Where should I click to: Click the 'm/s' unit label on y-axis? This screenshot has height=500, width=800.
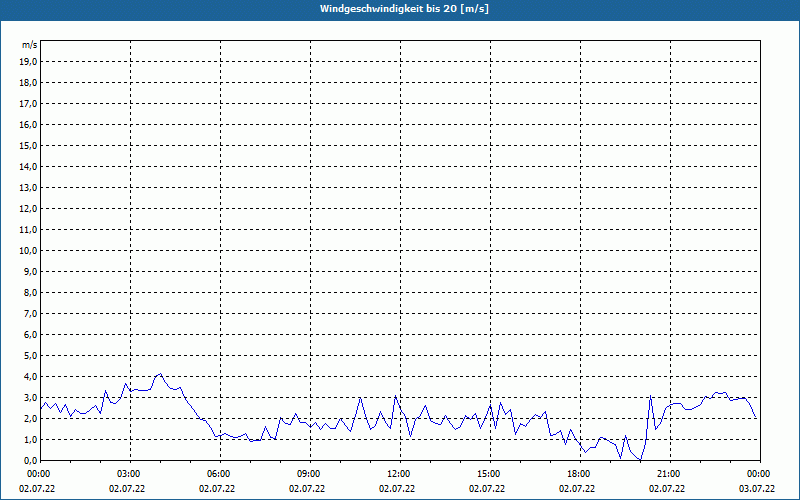pos(29,45)
